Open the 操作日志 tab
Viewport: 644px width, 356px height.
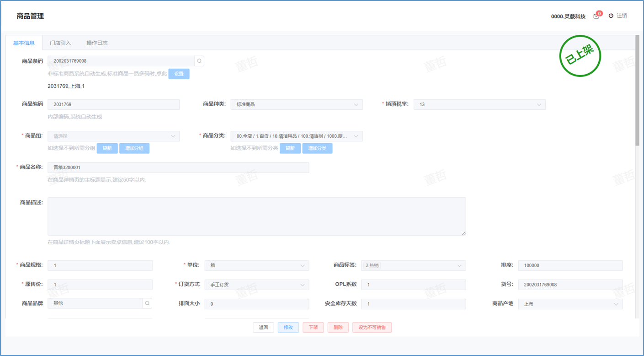(x=97, y=43)
